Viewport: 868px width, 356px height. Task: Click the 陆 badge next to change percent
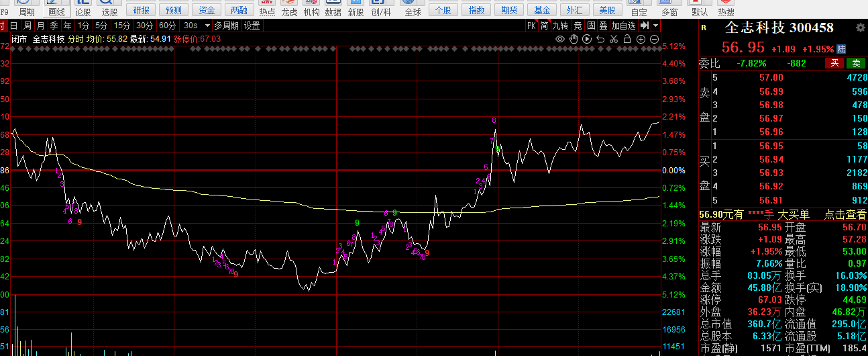click(x=841, y=49)
